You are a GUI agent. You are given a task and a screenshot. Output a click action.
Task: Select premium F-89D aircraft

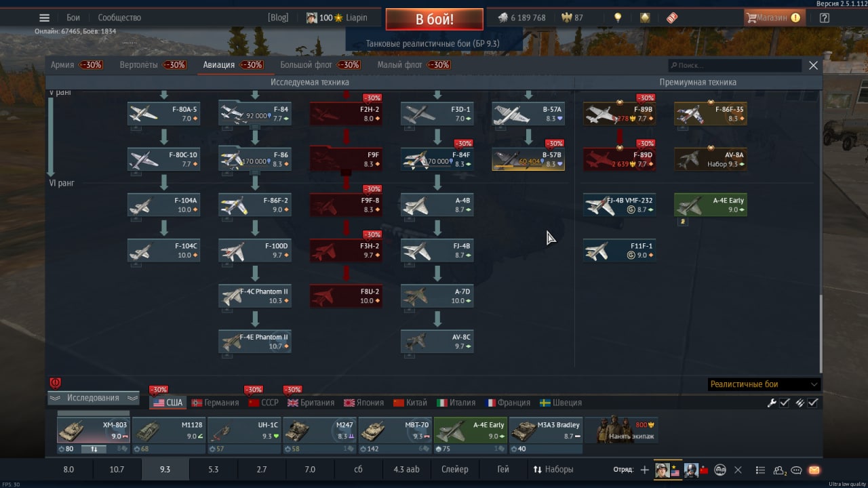pos(619,159)
